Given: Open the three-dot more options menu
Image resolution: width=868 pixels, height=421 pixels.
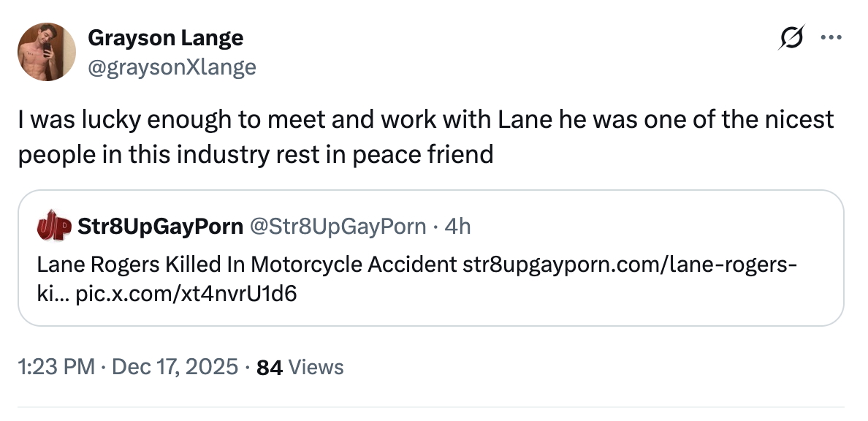Looking at the screenshot, I should coord(831,37).
